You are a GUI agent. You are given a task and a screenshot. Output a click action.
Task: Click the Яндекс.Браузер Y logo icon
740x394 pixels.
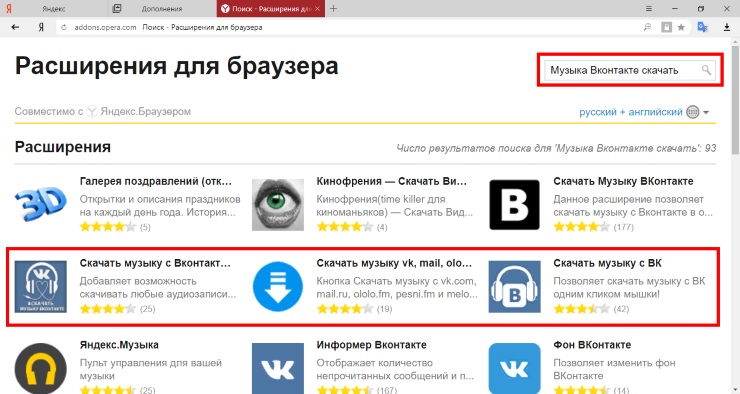(x=92, y=112)
